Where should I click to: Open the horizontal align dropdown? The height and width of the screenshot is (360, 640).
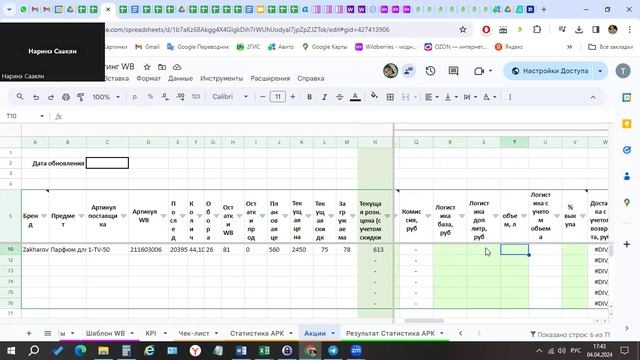pos(431,97)
